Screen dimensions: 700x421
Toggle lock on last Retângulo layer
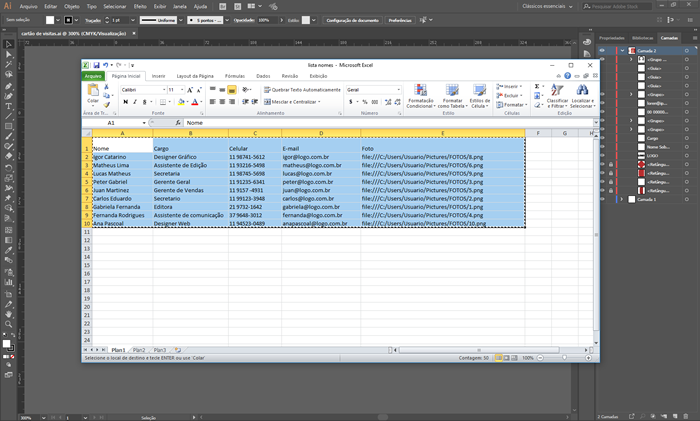pos(611,191)
